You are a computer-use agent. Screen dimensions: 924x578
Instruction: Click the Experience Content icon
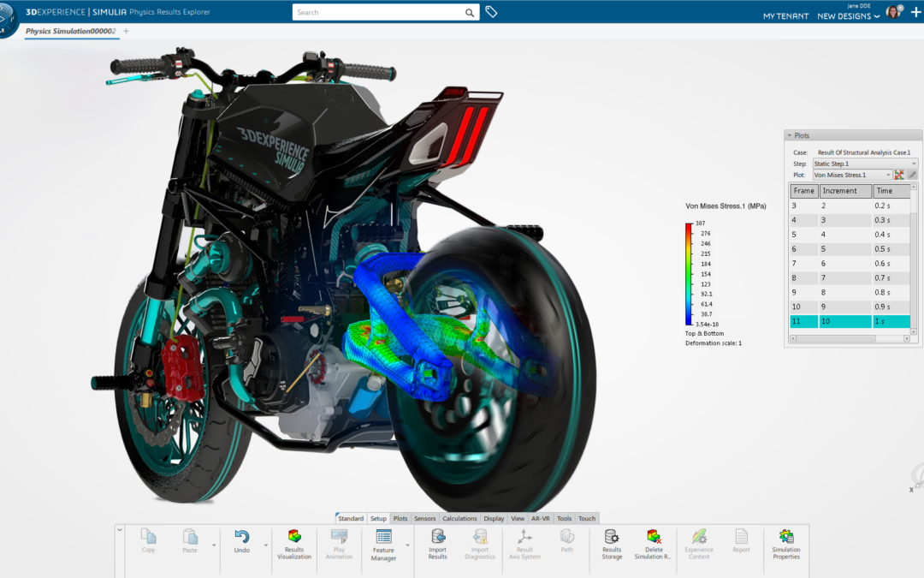coord(699,536)
